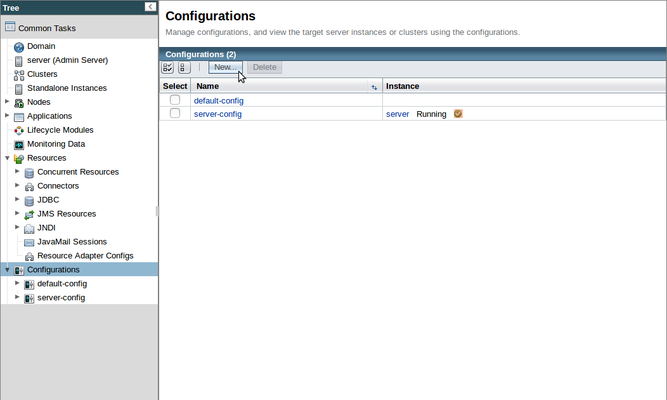Check the server-config row checkbox
This screenshot has height=400, width=667.
point(175,113)
